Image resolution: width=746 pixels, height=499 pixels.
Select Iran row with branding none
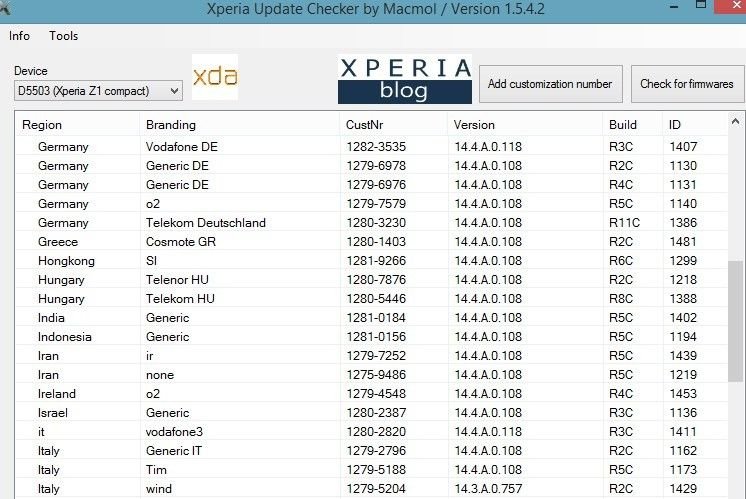[x=372, y=375]
